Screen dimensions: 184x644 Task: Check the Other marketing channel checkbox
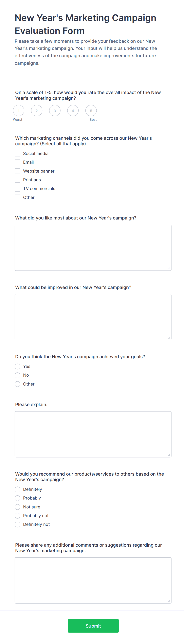(17, 197)
